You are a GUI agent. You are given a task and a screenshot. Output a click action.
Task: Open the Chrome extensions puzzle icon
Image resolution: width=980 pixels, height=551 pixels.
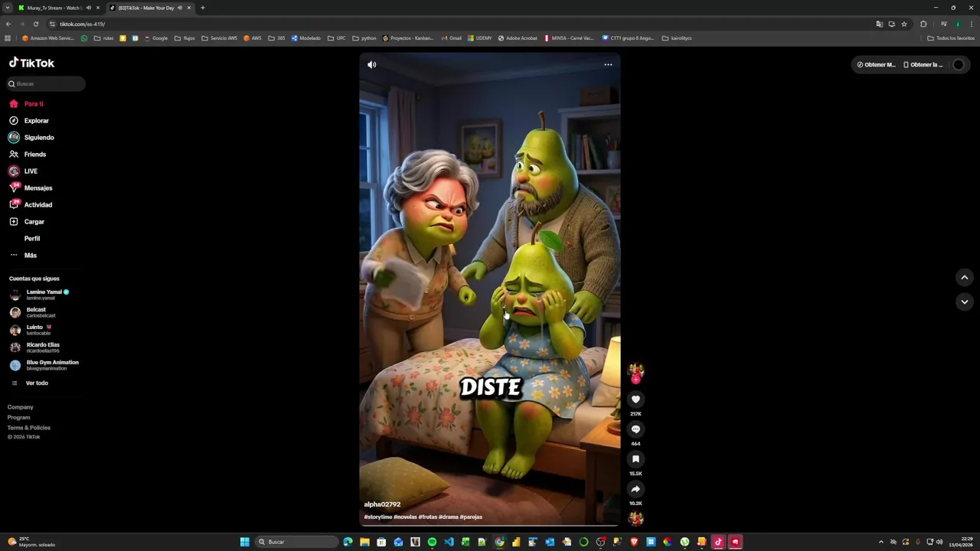click(923, 24)
